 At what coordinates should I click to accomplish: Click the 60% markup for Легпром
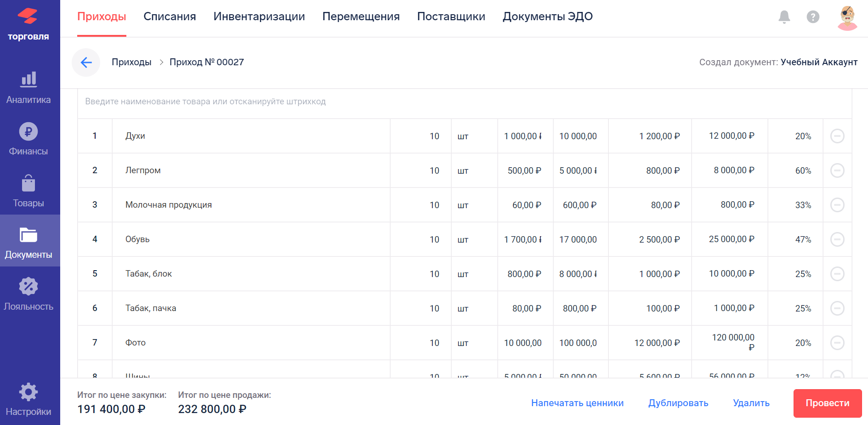tap(803, 170)
